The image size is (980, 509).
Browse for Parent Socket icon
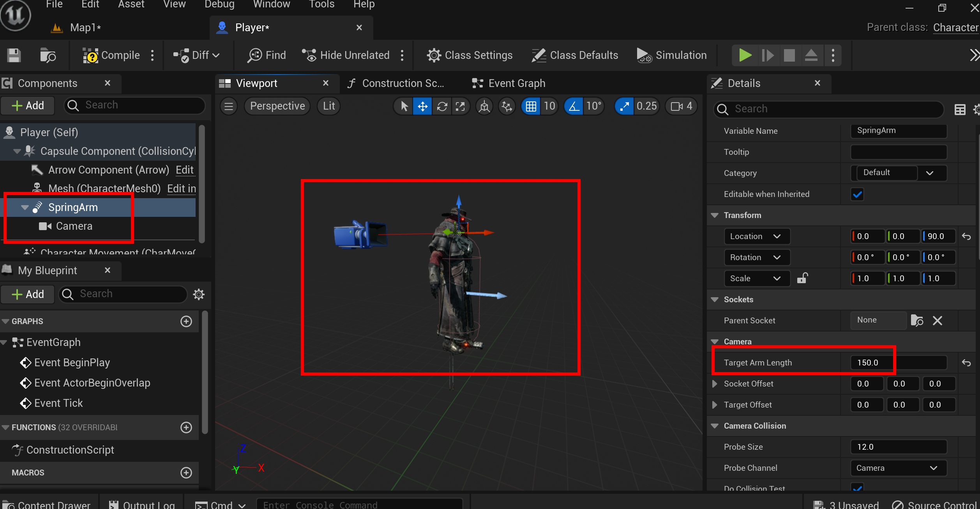point(917,321)
